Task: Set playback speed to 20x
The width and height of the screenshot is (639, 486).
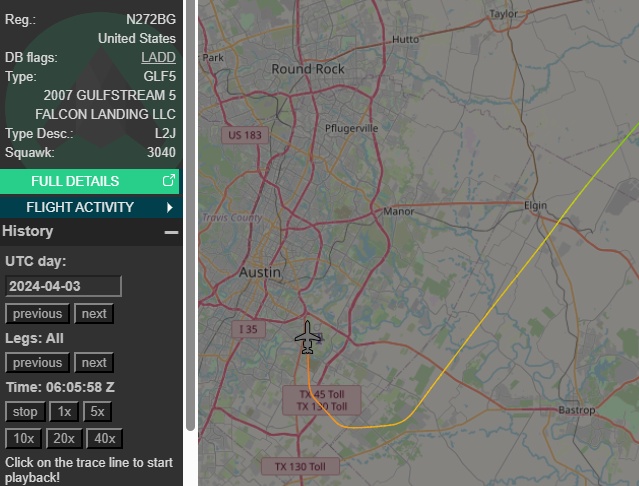Action: pyautogui.click(x=64, y=438)
